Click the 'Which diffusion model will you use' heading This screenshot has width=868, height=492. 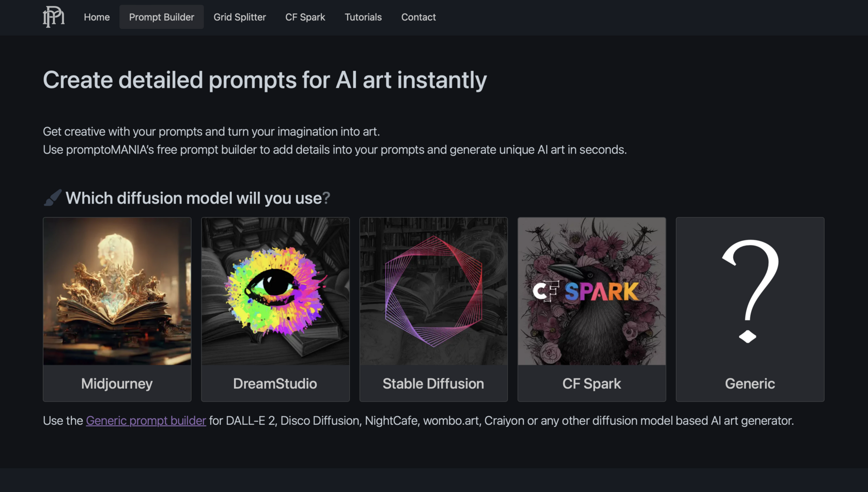tap(197, 198)
